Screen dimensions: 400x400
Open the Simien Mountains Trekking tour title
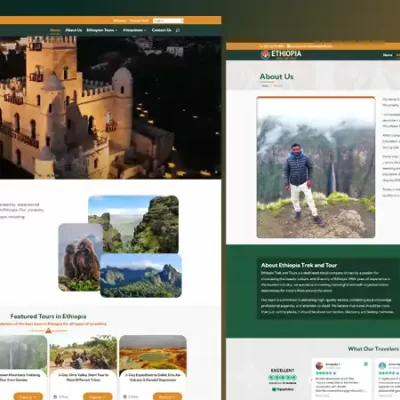(19, 377)
